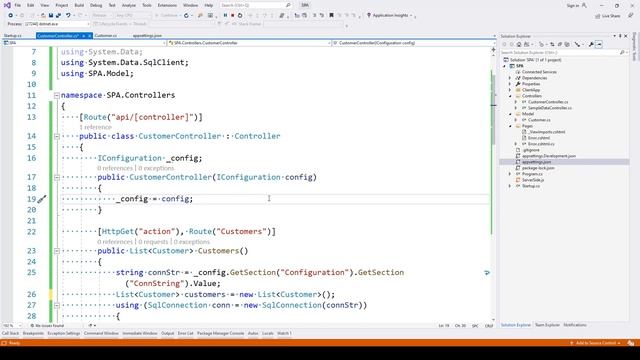The width and height of the screenshot is (640, 360).
Task: Click the Sign in link
Action: 573,5
